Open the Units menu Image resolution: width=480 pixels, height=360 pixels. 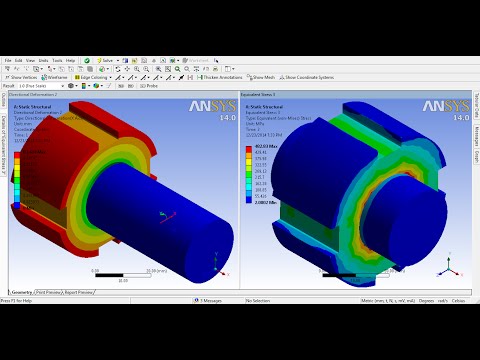(43, 60)
